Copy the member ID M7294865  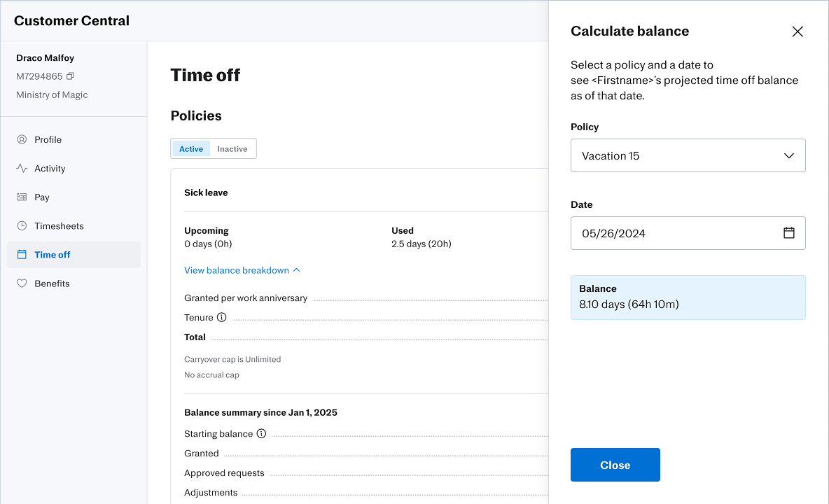pyautogui.click(x=70, y=76)
